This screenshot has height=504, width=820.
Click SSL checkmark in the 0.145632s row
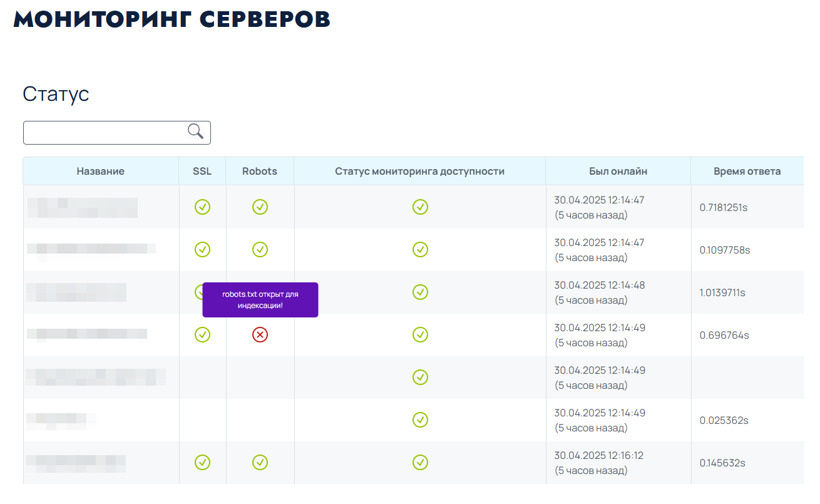click(202, 462)
